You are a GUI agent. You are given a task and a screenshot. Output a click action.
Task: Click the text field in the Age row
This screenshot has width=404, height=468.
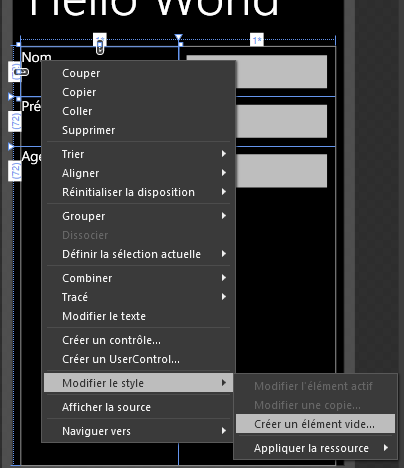(x=281, y=171)
